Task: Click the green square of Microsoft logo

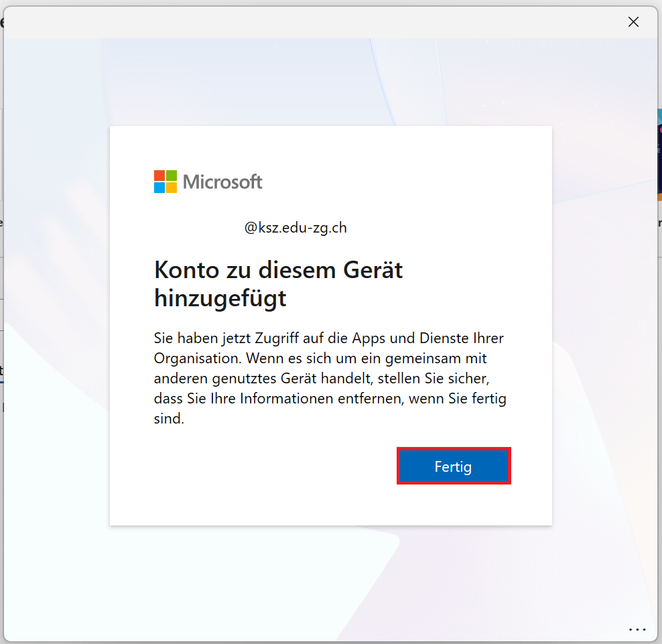Action: pyautogui.click(x=172, y=176)
